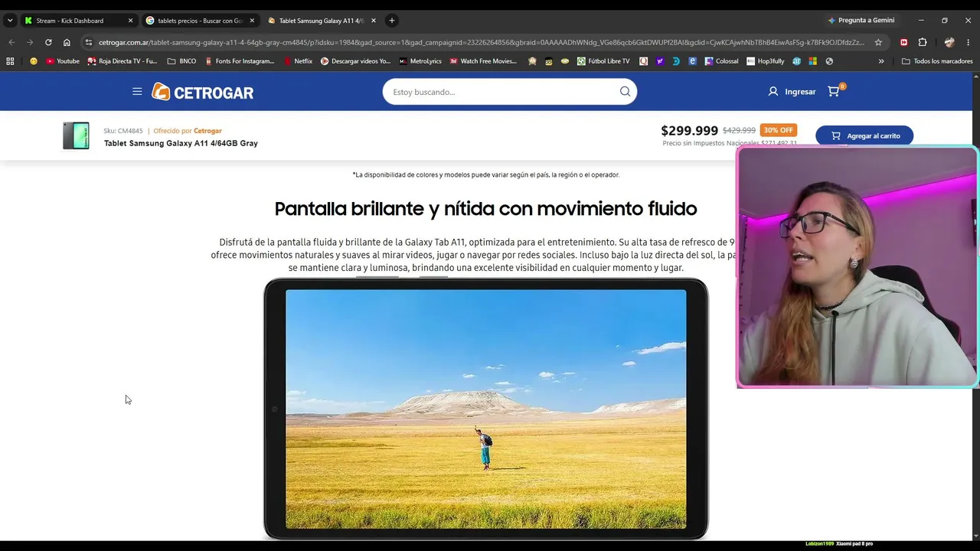Open the Cetrogar hamburger menu
The image size is (980, 551).
(x=137, y=92)
